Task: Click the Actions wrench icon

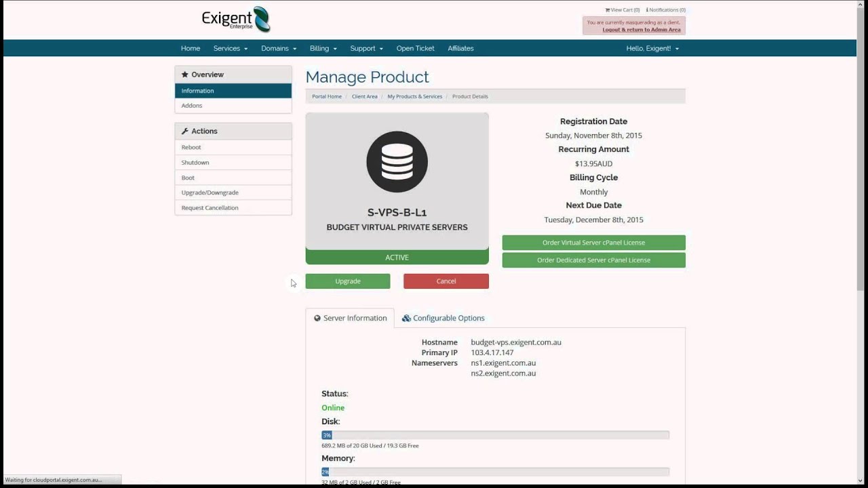Action: [184, 131]
